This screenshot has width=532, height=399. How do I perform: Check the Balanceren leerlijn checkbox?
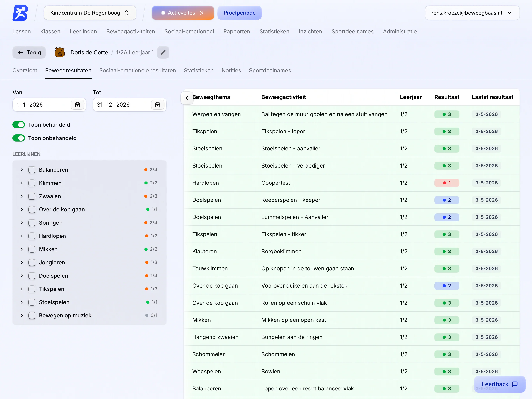pyautogui.click(x=32, y=170)
